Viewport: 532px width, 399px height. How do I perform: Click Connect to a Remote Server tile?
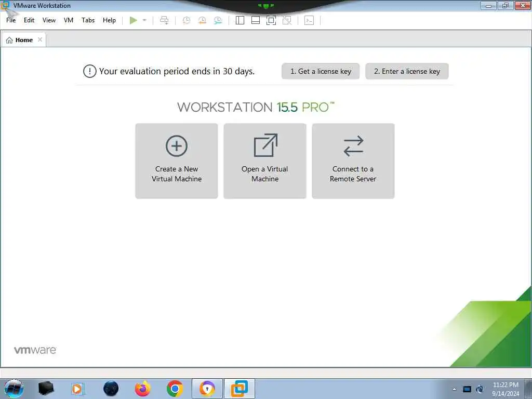353,161
